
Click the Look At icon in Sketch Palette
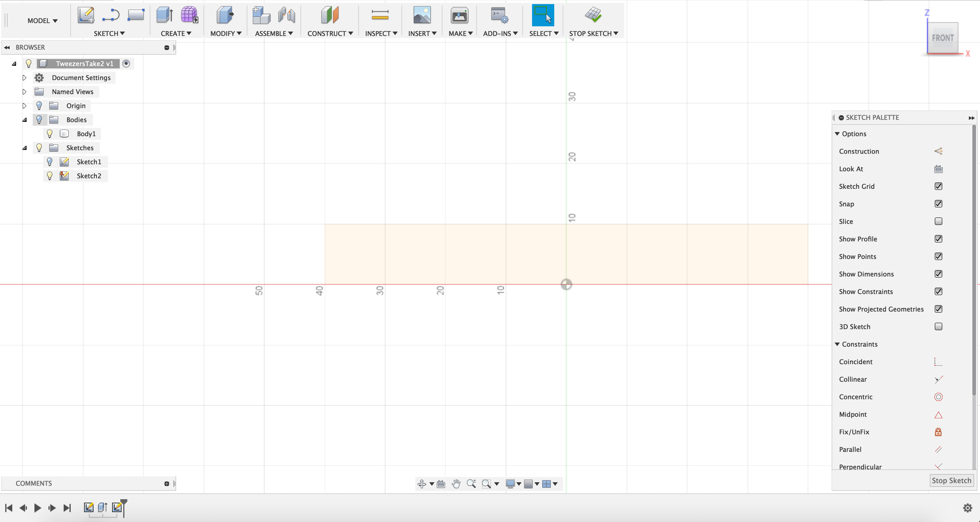click(938, 169)
